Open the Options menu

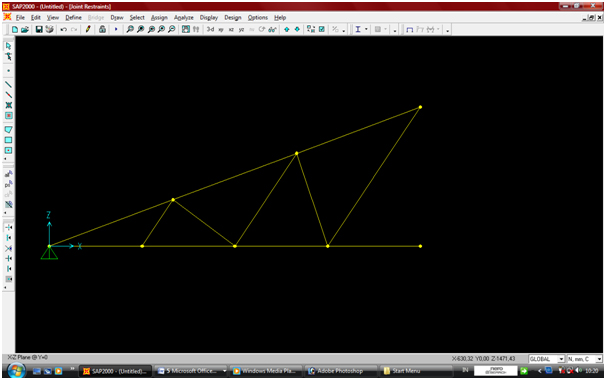click(x=258, y=17)
